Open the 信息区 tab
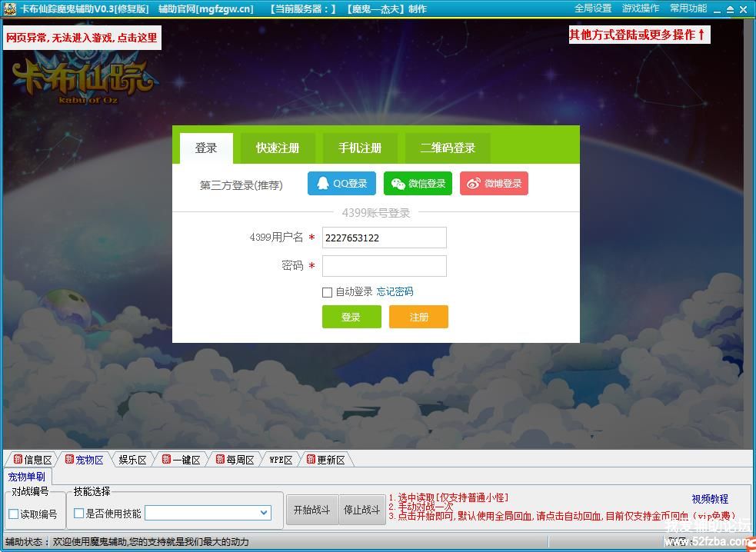The height and width of the screenshot is (552, 756). pyautogui.click(x=32, y=460)
